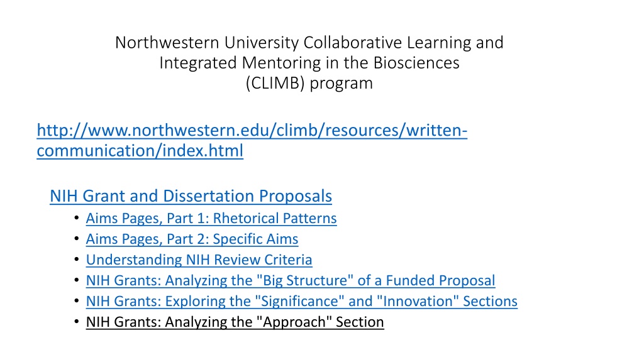Click the bullet beside the "Approach" Section item
The image size is (644, 362).
[x=76, y=321]
